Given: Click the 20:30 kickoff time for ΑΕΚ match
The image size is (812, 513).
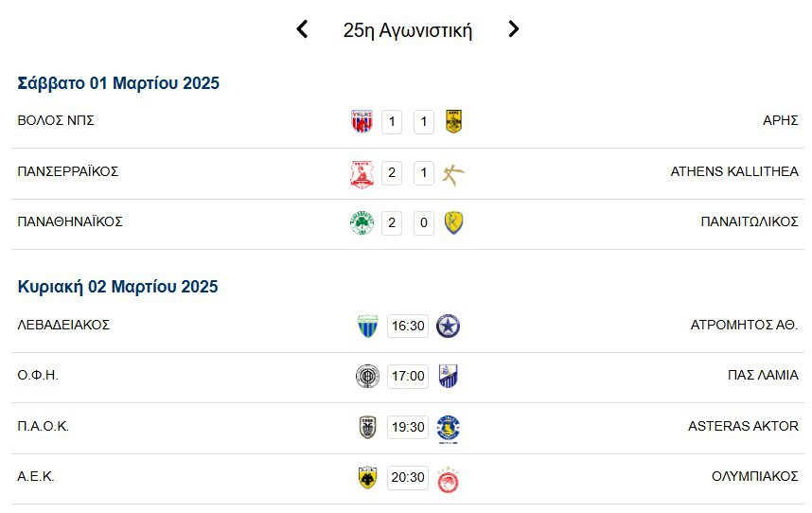Looking at the screenshot, I should point(408,478).
